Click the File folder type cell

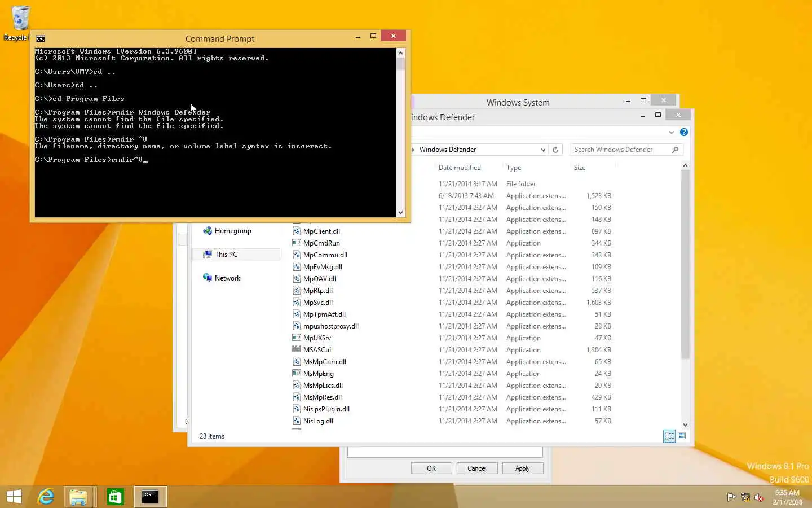coord(521,184)
